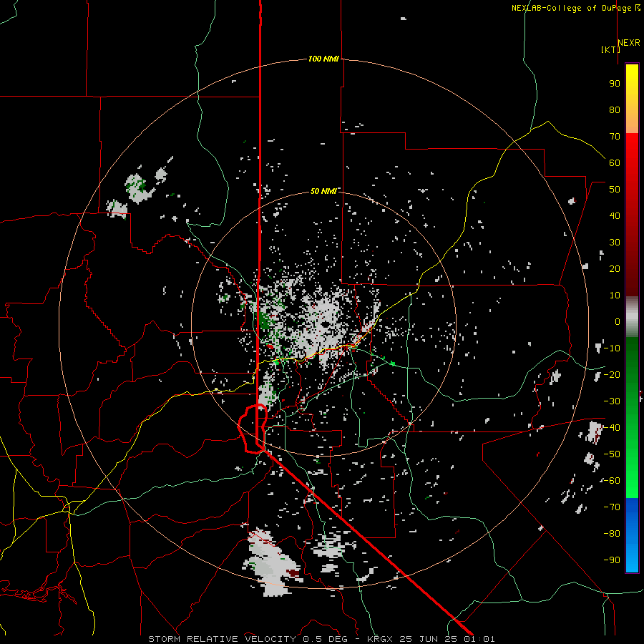Click the positive 10 scale value

[x=615, y=296]
